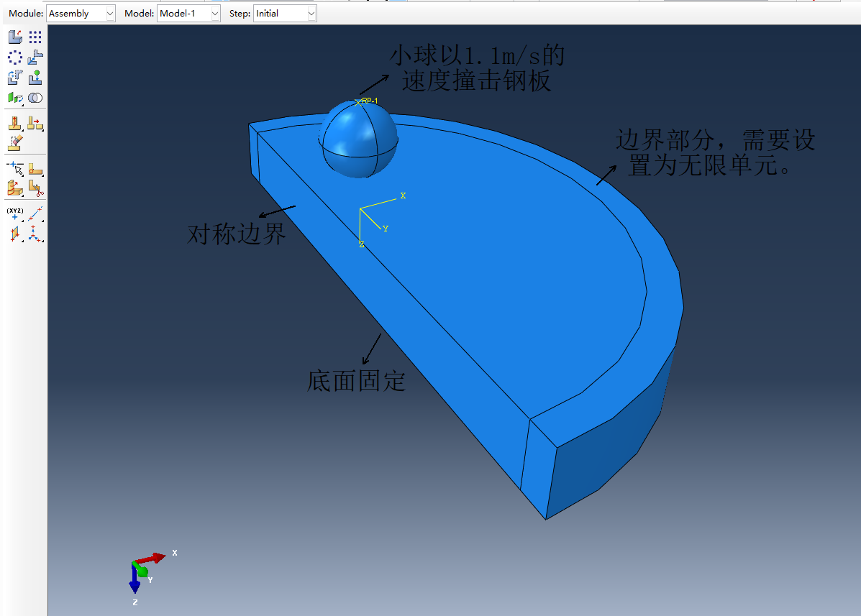Click the view orientation triad in viewport corner
Image resolution: width=861 pixels, height=616 pixels.
142,571
